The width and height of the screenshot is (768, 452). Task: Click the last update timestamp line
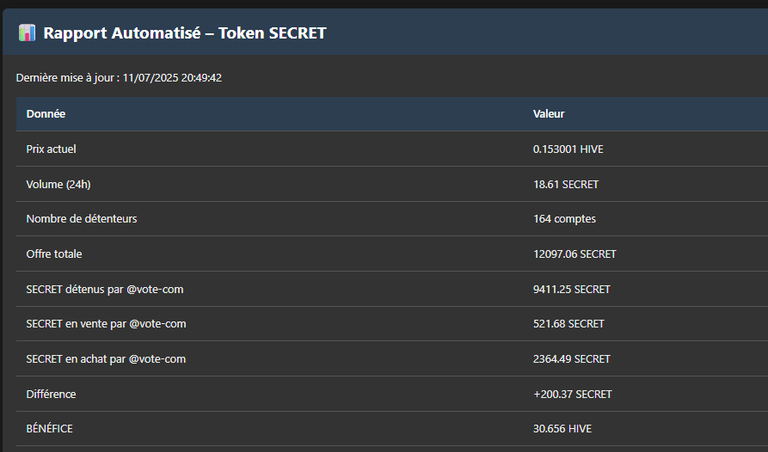[119, 78]
